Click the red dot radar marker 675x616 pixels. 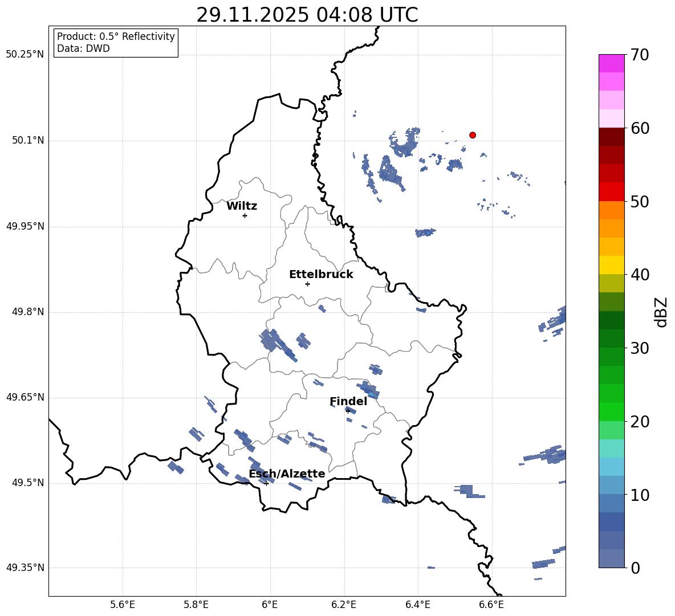[472, 135]
